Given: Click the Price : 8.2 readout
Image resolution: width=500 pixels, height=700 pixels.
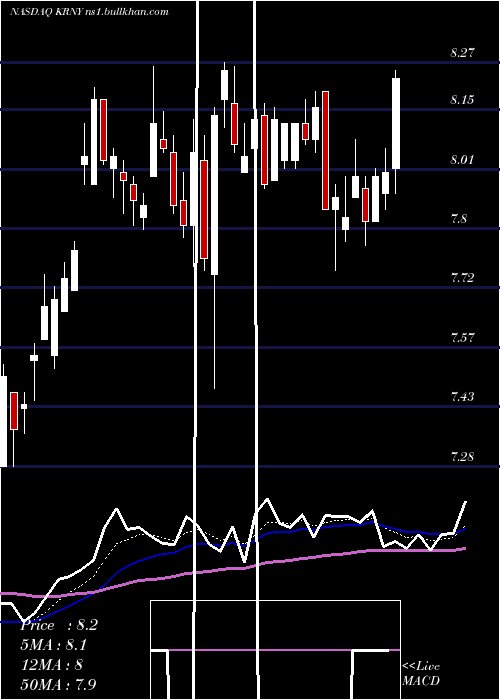Looking at the screenshot, I should [x=59, y=625].
